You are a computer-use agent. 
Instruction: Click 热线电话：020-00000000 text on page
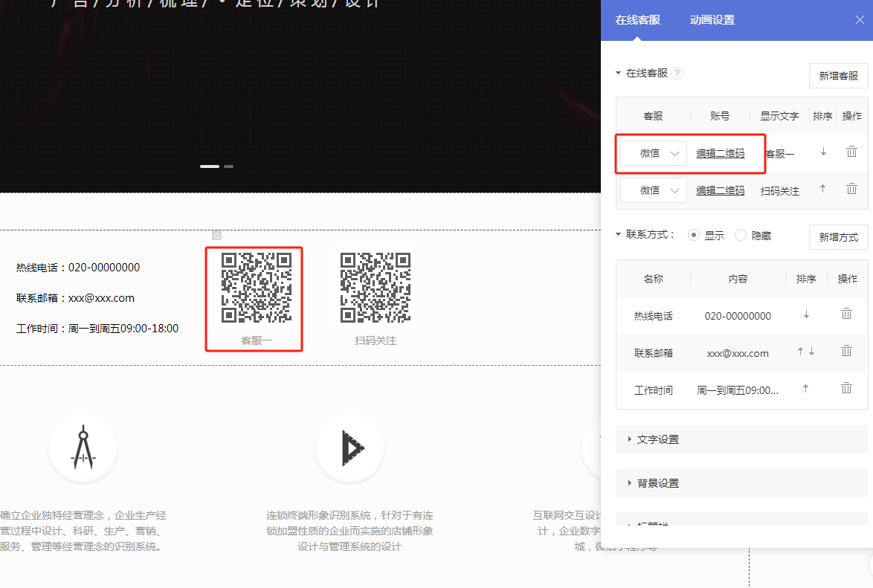78,268
